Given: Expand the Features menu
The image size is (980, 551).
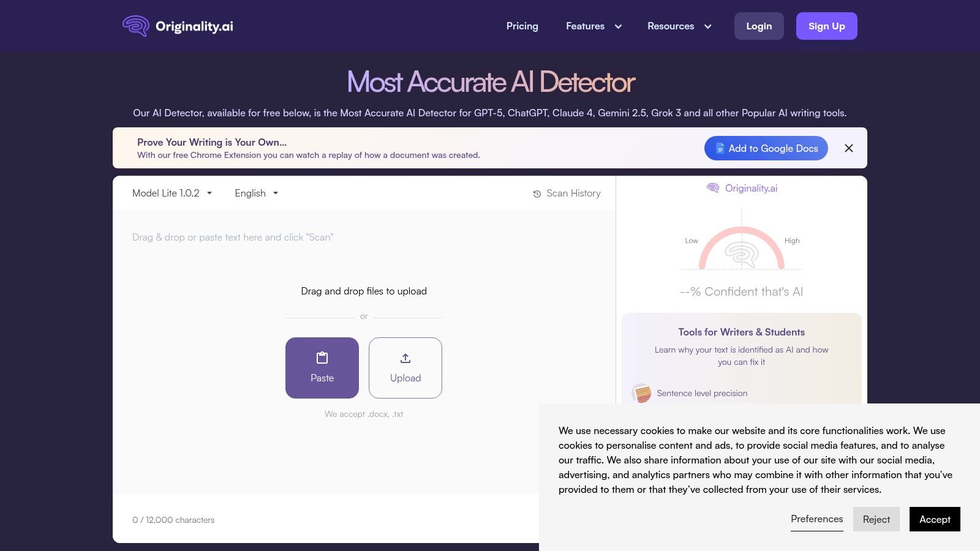Looking at the screenshot, I should tap(593, 26).
